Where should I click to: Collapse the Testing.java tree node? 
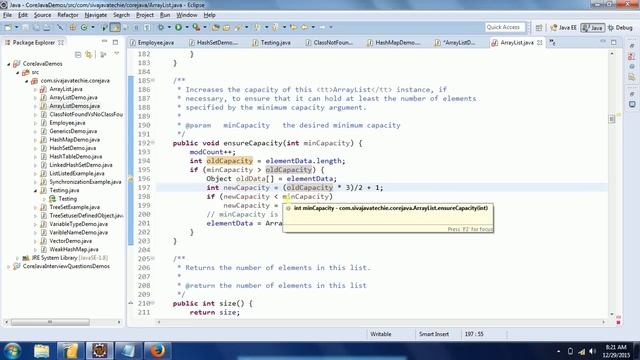pyautogui.click(x=36, y=191)
